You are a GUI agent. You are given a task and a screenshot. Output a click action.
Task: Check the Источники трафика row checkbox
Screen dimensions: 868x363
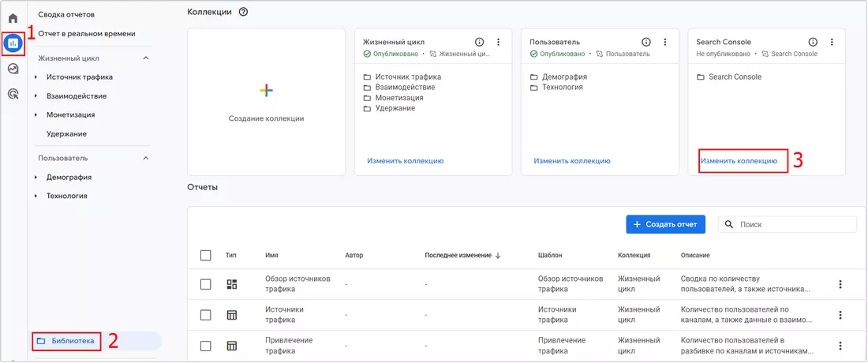[x=205, y=315]
